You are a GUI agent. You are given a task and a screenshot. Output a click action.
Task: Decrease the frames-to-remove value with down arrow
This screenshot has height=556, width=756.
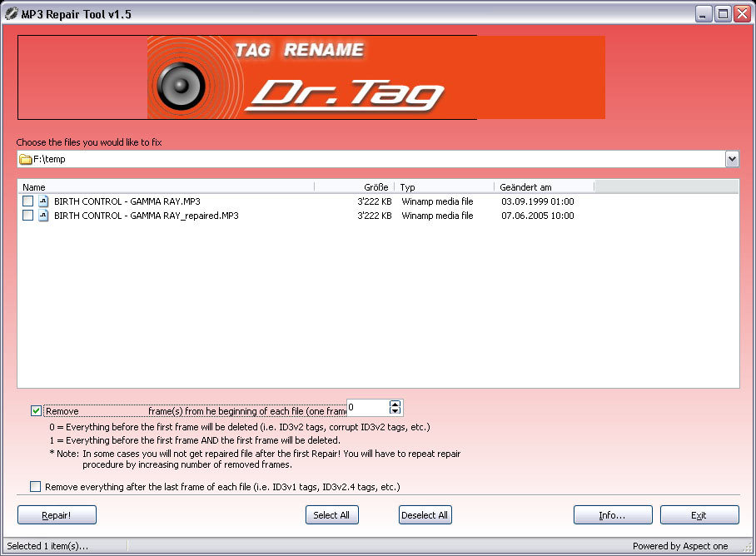[x=395, y=410]
